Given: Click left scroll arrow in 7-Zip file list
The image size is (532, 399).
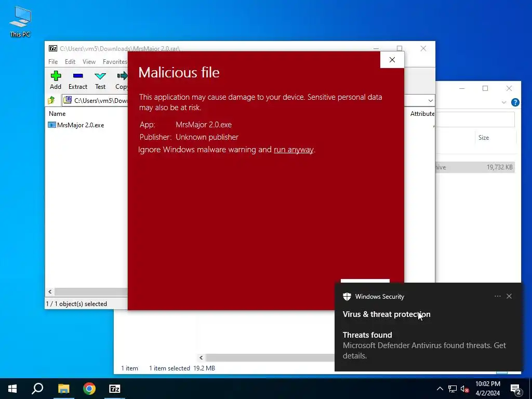Looking at the screenshot, I should pos(50,291).
